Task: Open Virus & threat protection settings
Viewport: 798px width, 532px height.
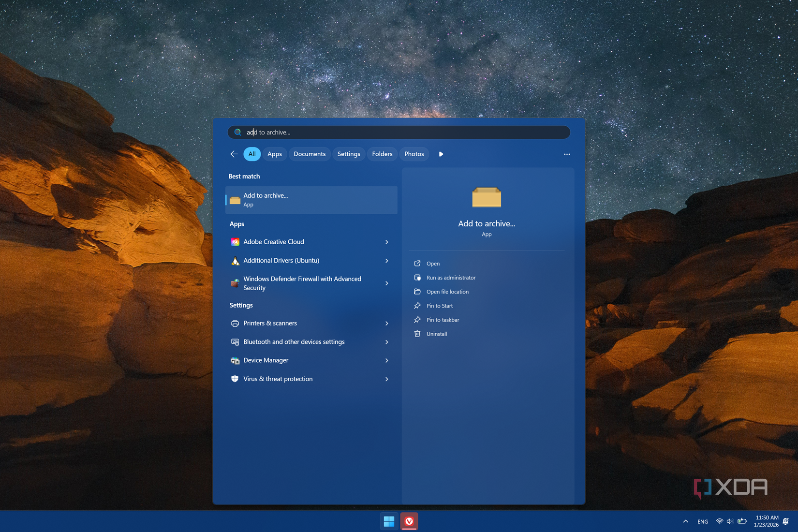Action: click(x=278, y=379)
